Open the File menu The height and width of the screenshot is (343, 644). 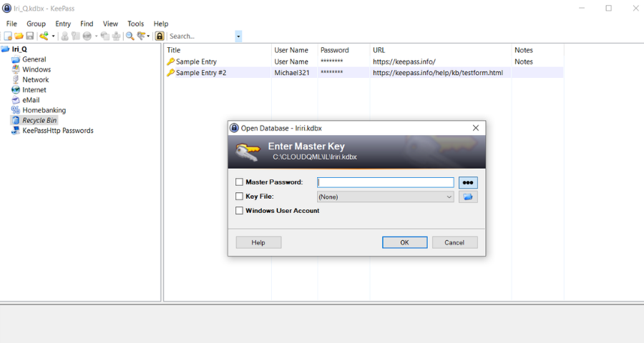tap(11, 24)
